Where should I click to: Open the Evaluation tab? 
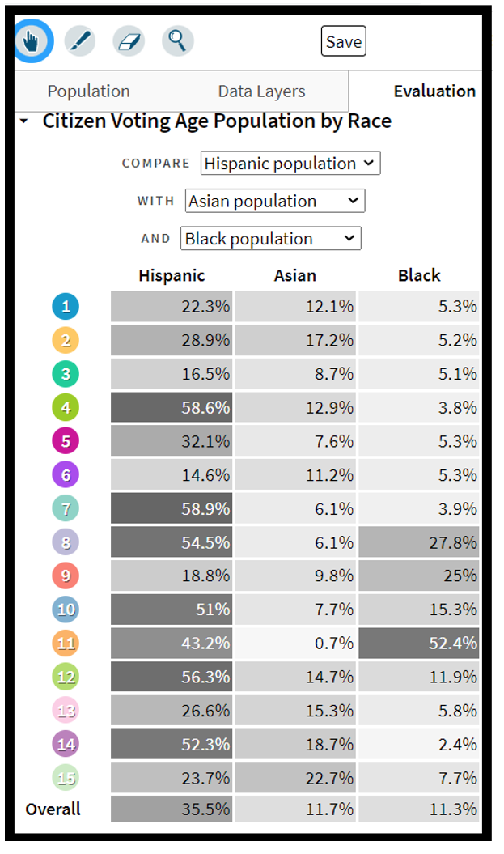434,91
